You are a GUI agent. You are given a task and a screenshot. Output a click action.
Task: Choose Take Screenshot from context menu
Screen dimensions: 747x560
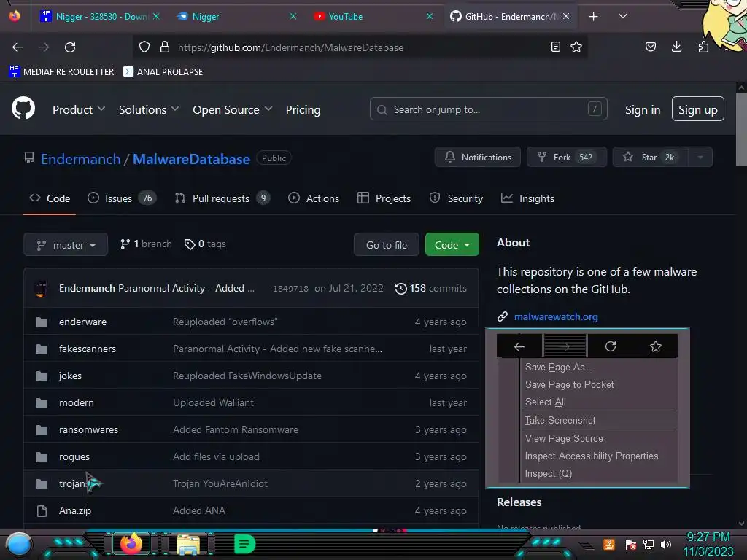[560, 421]
